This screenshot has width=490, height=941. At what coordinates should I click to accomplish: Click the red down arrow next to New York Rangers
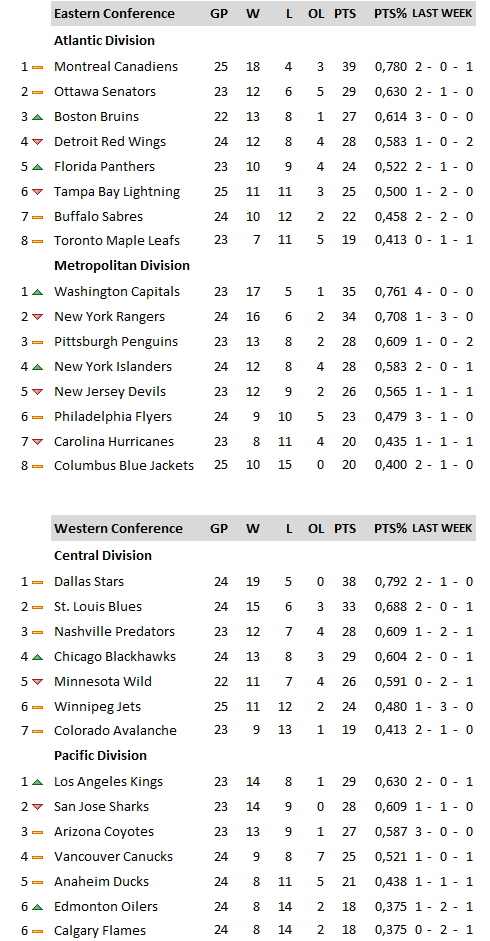37,317
